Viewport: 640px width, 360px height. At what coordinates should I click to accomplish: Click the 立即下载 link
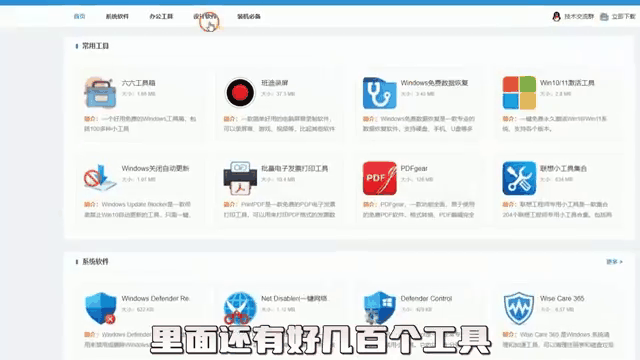tap(624, 17)
